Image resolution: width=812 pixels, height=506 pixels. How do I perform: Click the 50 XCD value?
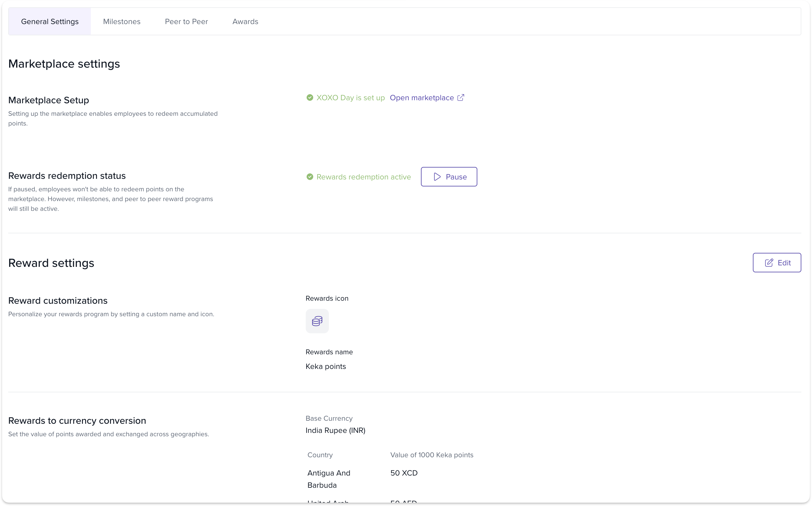pyautogui.click(x=404, y=473)
